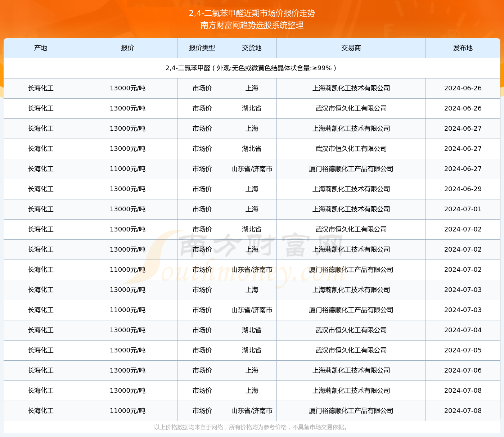Screen dimensions: 504x437
Task: Select date 2024-06-27 in 厦门裕德顺 row
Action: coord(463,169)
